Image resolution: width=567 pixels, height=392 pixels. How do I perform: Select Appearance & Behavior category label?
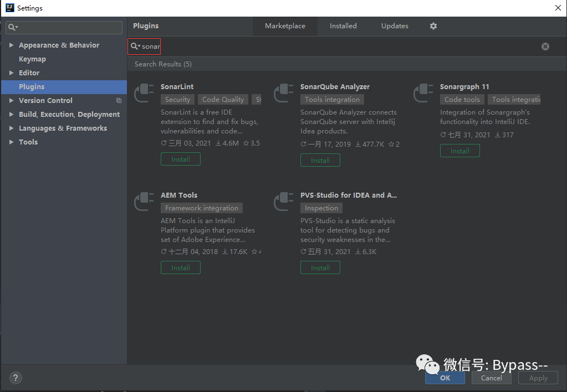[x=59, y=45]
